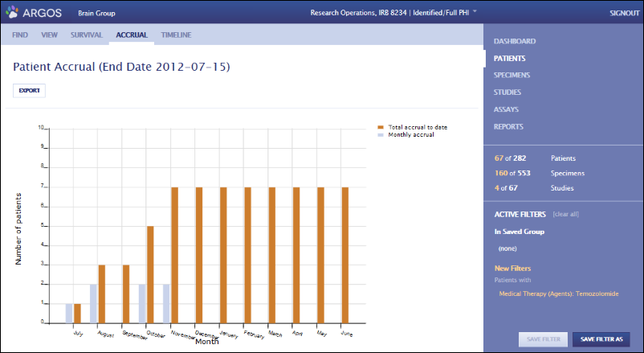The width and height of the screenshot is (644, 353).
Task: Click the clear all filters link
Action: click(x=565, y=215)
